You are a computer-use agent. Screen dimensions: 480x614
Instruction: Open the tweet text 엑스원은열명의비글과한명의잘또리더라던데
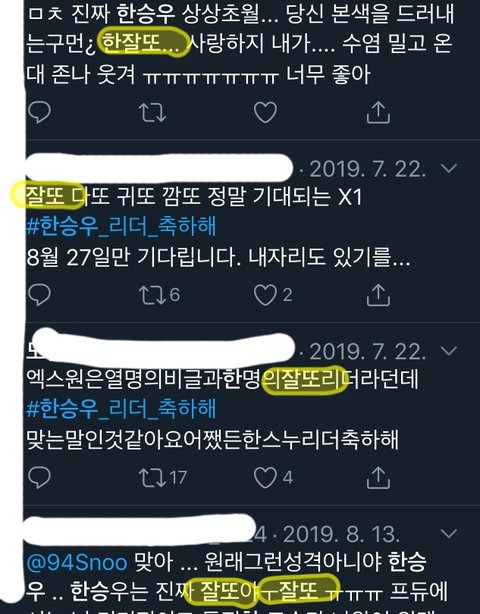[222, 379]
